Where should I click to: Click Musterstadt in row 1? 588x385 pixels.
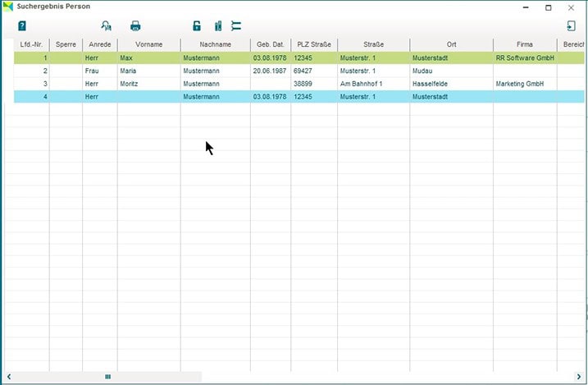coord(430,57)
